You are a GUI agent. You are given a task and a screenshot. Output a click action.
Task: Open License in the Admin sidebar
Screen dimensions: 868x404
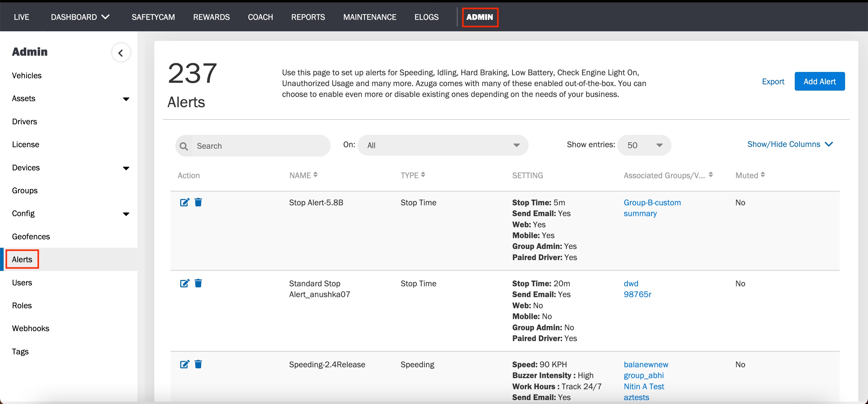coord(26,145)
